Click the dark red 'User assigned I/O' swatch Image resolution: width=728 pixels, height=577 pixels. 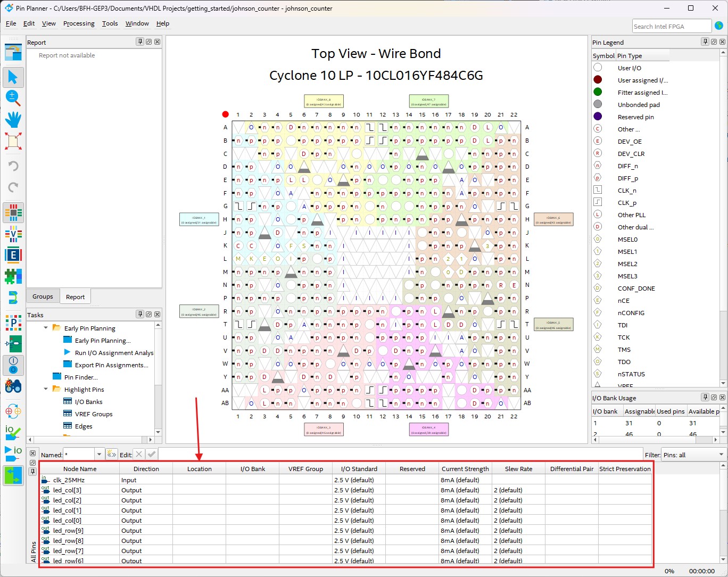pyautogui.click(x=598, y=80)
